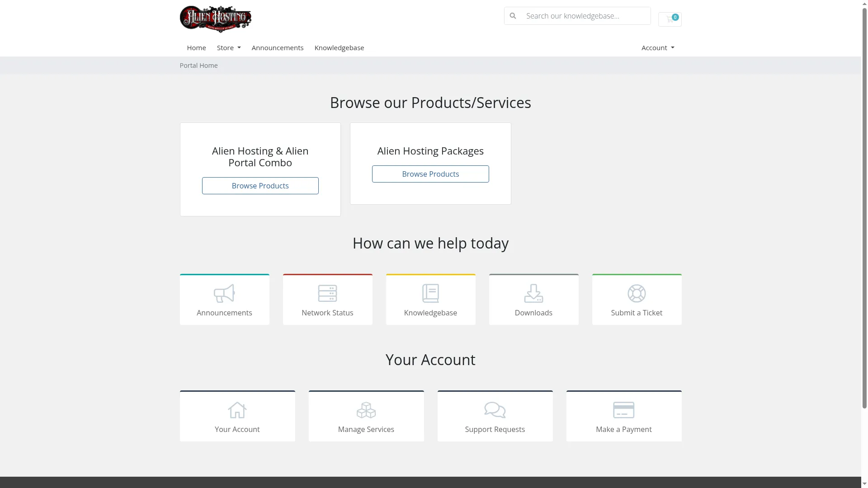The image size is (868, 488).
Task: Click the Announcements megaphone icon
Action: pos(224,293)
